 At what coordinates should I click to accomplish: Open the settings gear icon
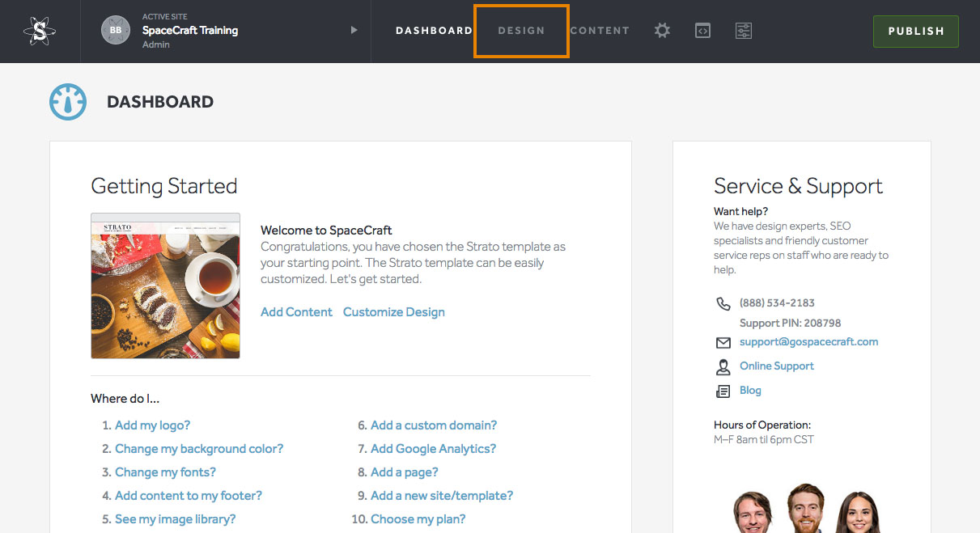coord(662,31)
